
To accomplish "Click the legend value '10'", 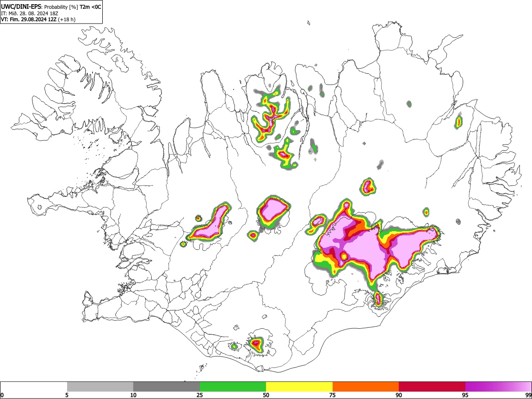I will (x=133, y=395).
